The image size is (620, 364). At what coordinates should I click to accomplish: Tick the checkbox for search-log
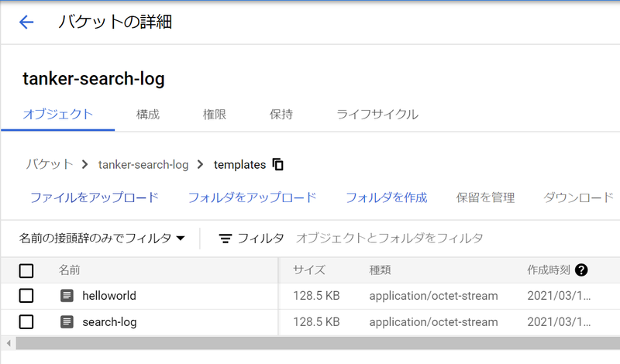click(x=26, y=321)
